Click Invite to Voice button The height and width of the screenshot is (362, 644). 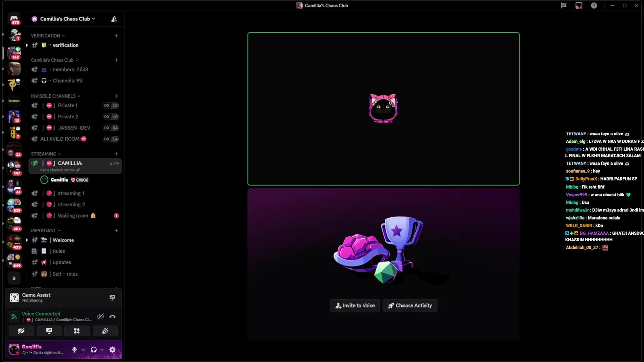pyautogui.click(x=355, y=305)
